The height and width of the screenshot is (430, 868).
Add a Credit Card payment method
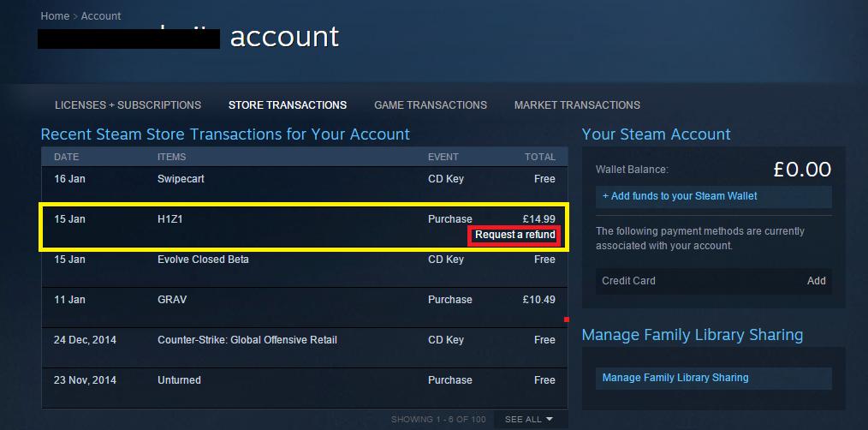point(816,281)
